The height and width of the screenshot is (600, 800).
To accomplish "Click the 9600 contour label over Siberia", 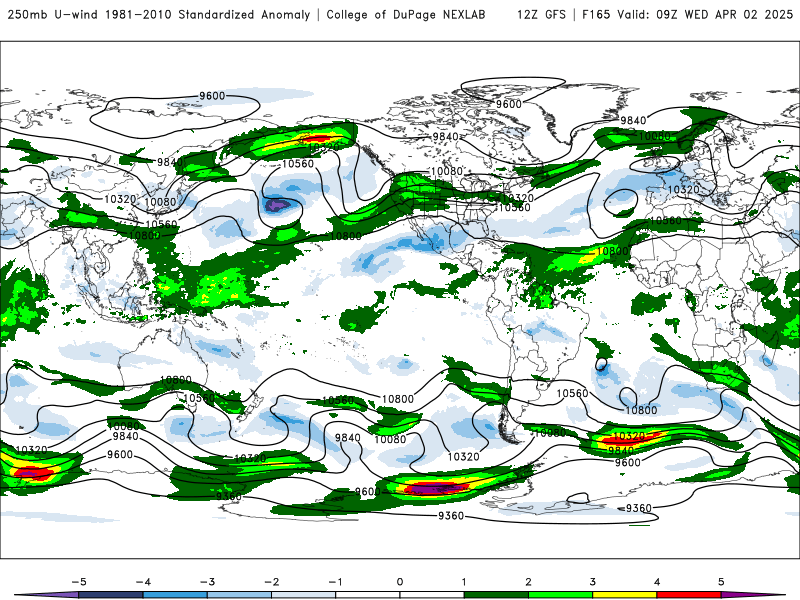I will click(212, 96).
